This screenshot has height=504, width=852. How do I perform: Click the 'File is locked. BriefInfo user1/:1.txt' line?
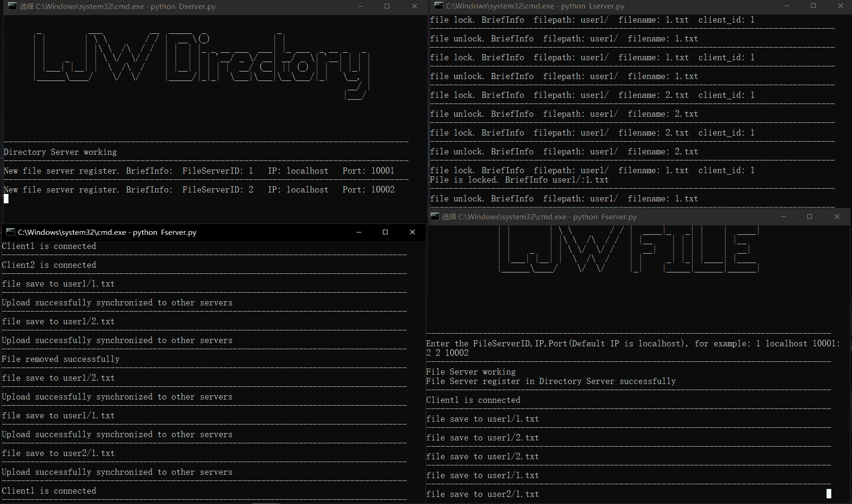(519, 180)
